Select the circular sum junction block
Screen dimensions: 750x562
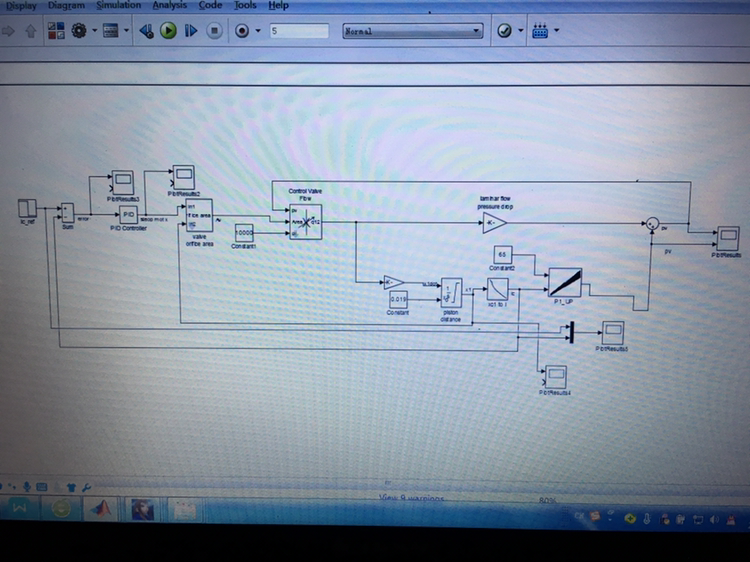(652, 223)
